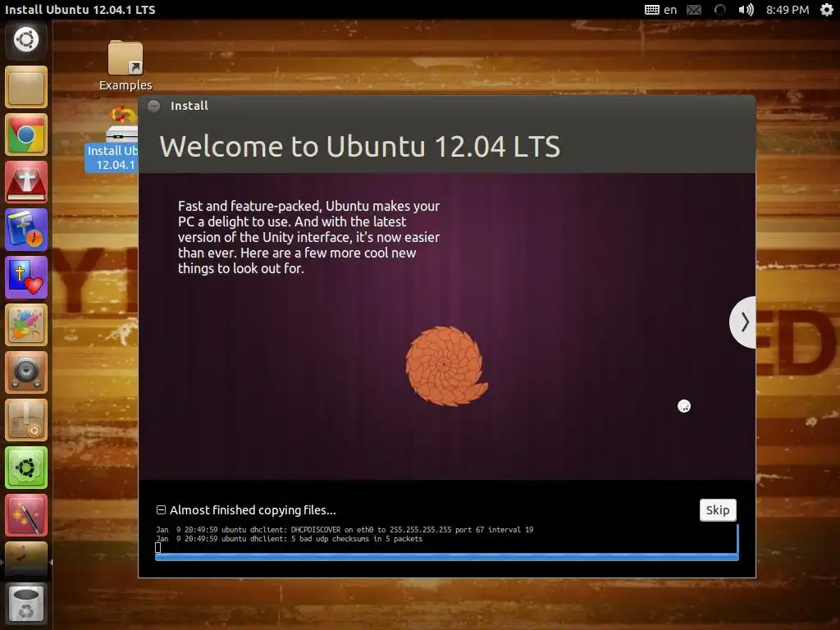Open the network connection indicator

719,10
